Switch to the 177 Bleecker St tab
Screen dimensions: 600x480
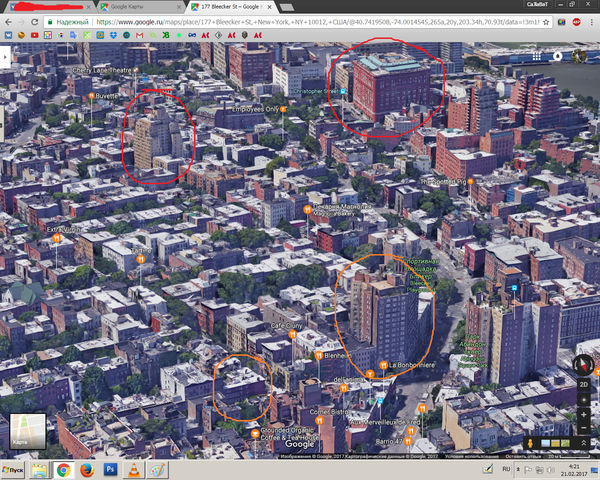[232, 6]
